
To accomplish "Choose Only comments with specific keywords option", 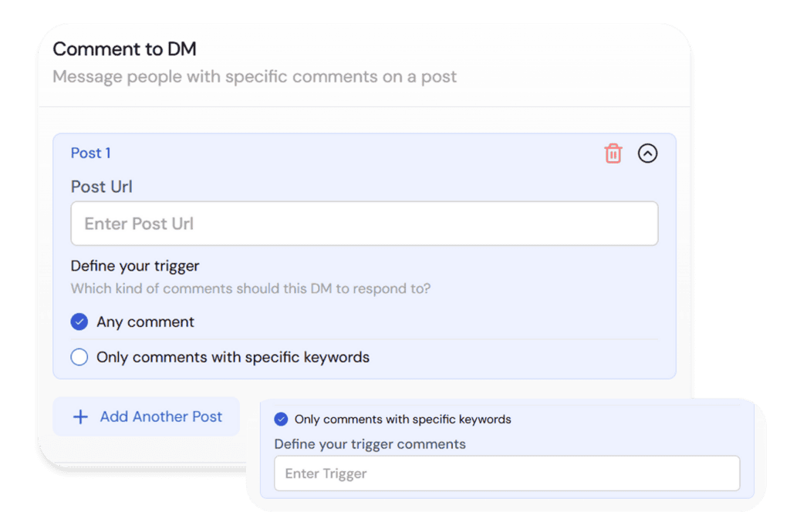I will 79,357.
